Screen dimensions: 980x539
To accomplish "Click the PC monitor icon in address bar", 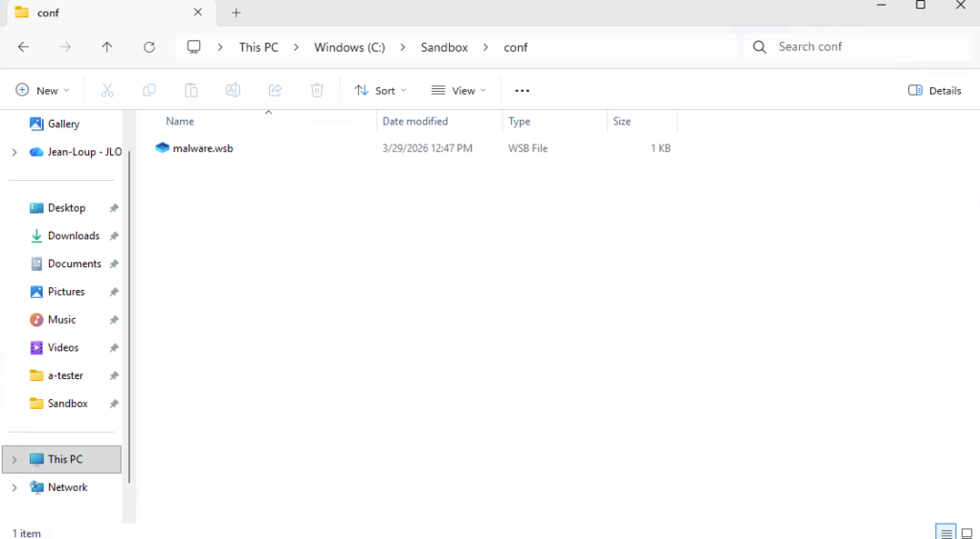I will click(x=193, y=47).
